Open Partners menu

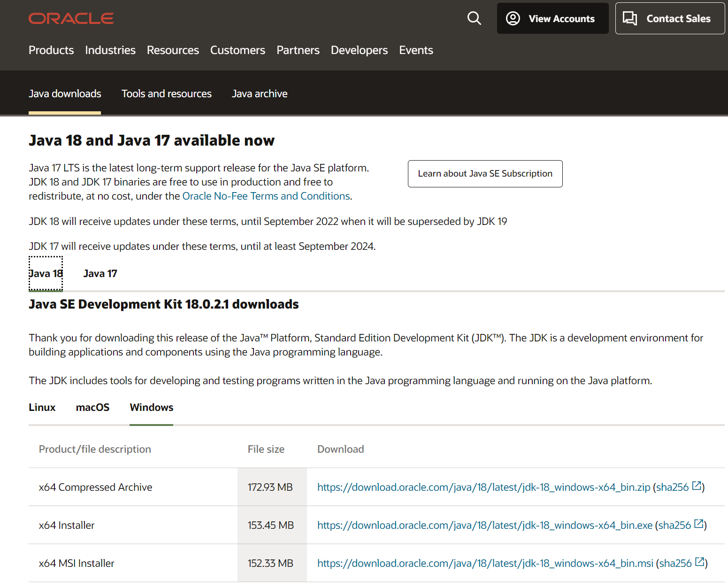coord(298,50)
